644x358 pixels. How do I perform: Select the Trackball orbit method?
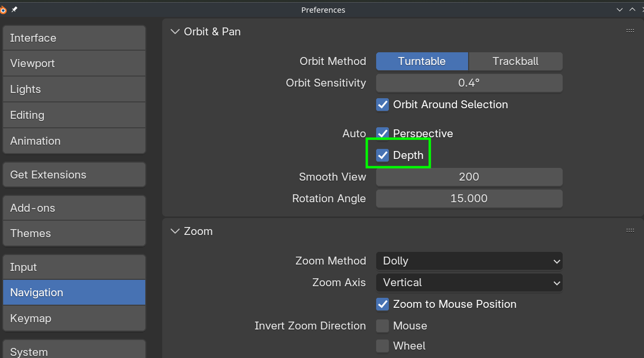point(515,61)
